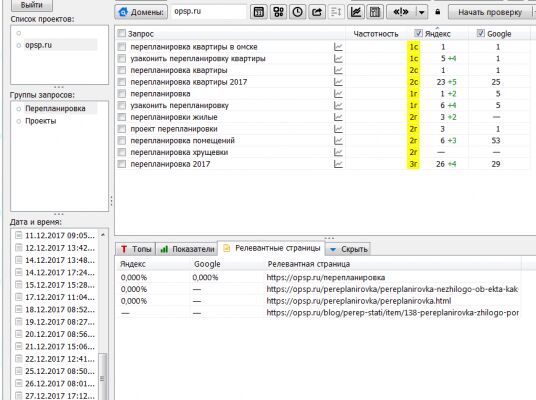Viewport: 536px width, 400px height.
Task: Expand dropdown arrow next to «!» button
Action: coord(422,12)
